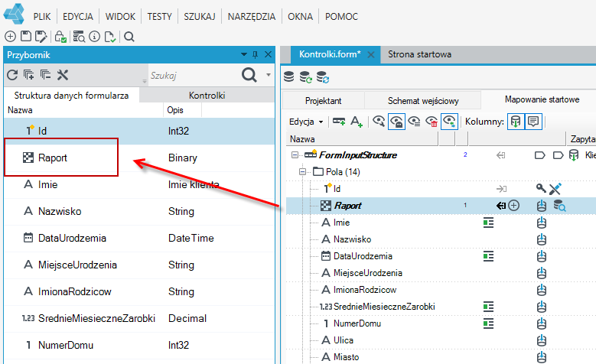Image resolution: width=596 pixels, height=364 pixels.
Task: Click the database fill icon in Nazwisko row
Action: pyautogui.click(x=542, y=239)
